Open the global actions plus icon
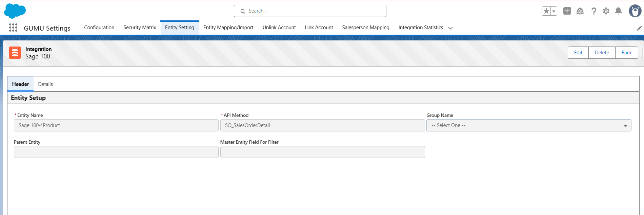644x215 pixels. [567, 11]
